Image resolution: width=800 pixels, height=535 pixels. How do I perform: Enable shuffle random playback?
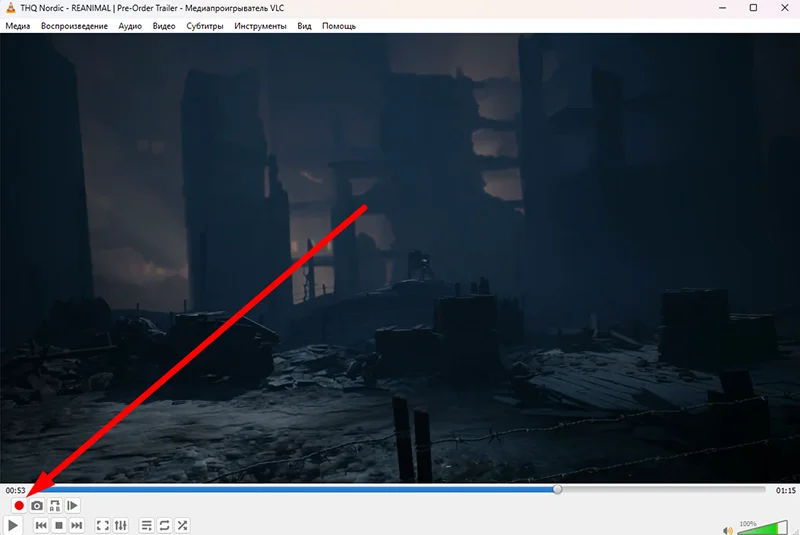(182, 525)
